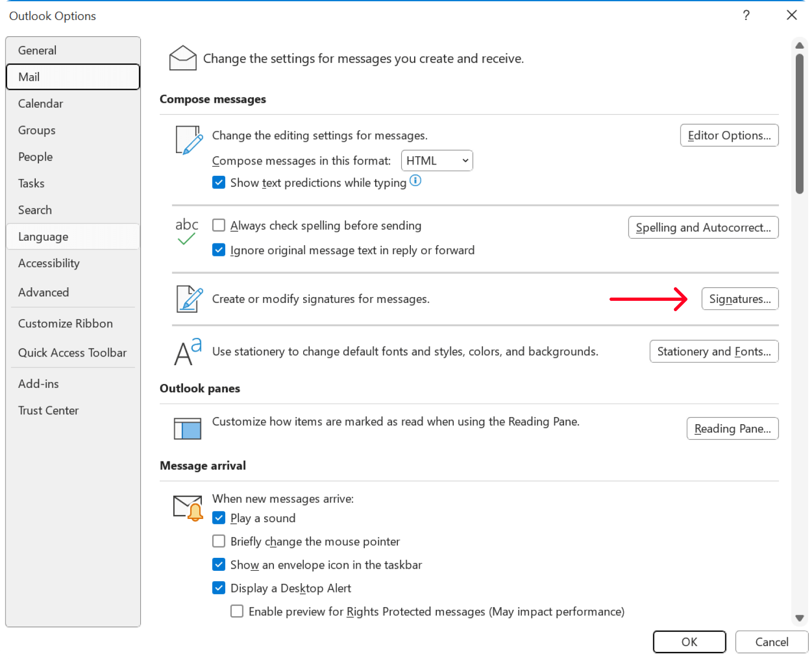The height and width of the screenshot is (659, 812).
Task: Click the Aa stationery fonts icon
Action: click(x=186, y=352)
